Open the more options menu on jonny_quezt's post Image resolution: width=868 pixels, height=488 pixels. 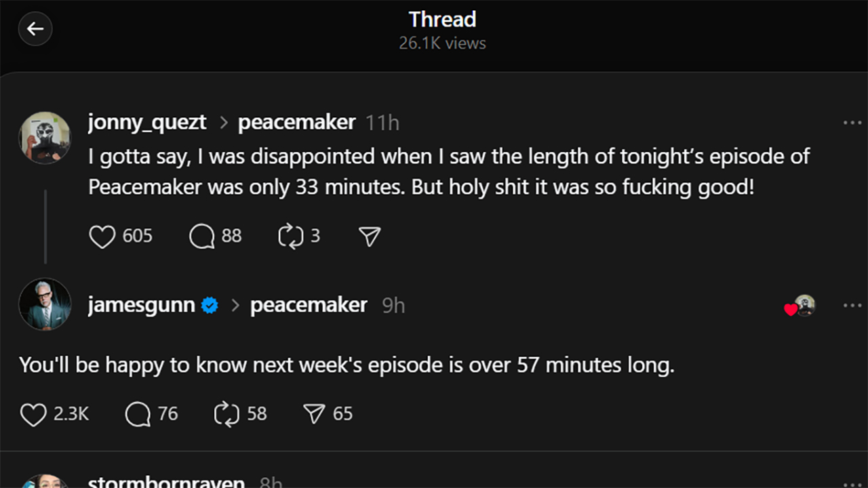[x=852, y=123]
